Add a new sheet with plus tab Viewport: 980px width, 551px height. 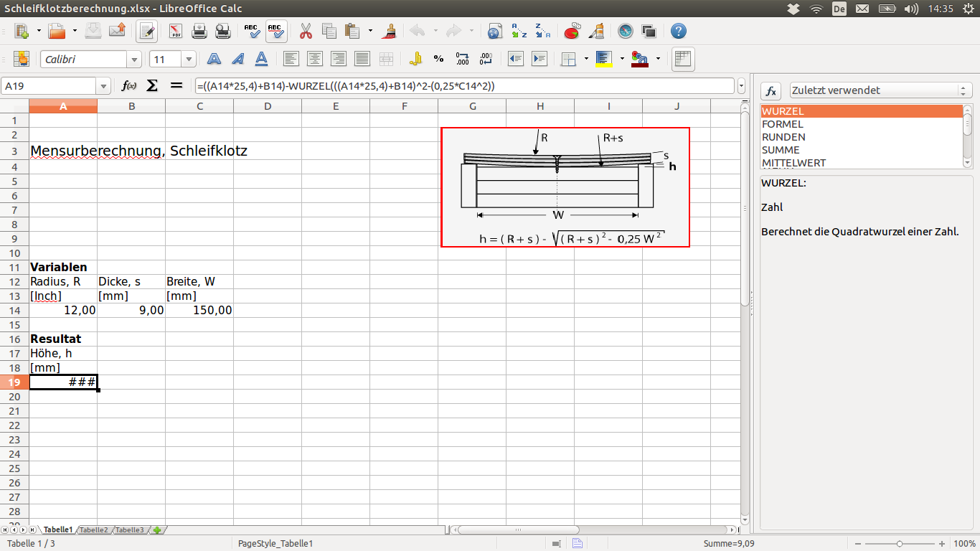(157, 530)
